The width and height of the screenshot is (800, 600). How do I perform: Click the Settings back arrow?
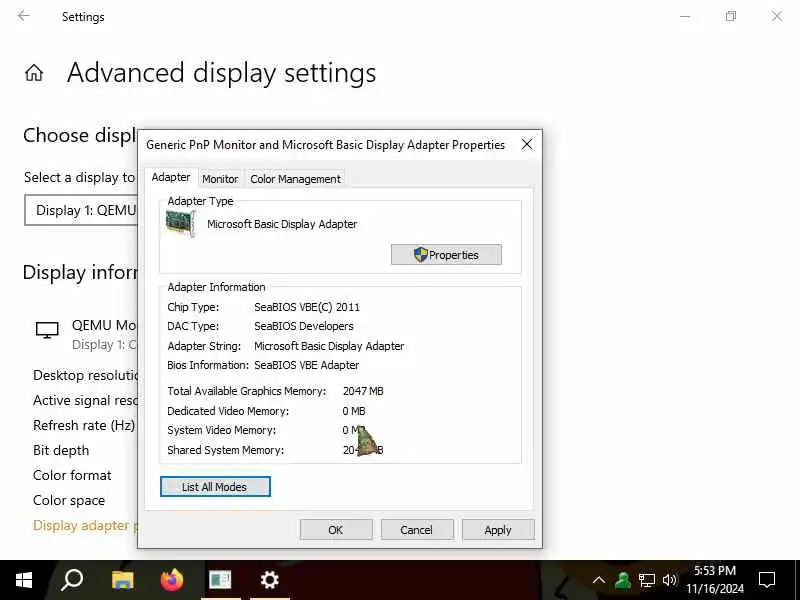(23, 16)
